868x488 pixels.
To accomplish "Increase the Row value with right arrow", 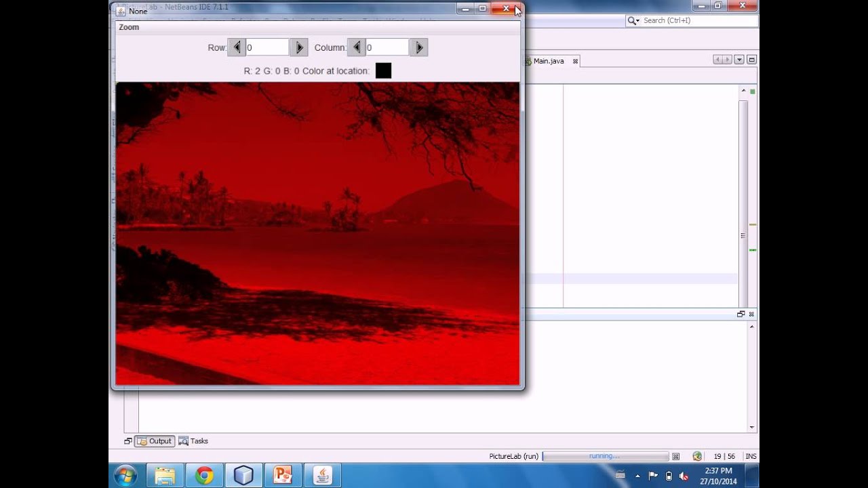I will tap(299, 47).
